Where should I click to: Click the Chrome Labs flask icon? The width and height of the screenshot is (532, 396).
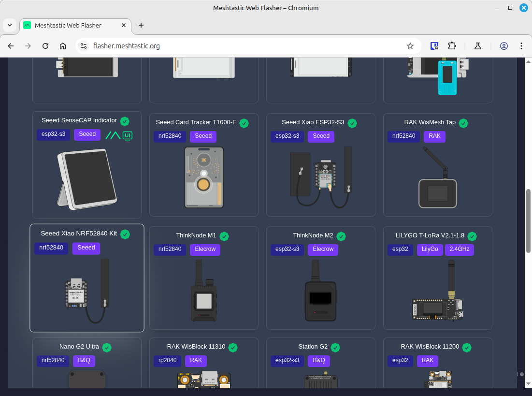coord(478,46)
